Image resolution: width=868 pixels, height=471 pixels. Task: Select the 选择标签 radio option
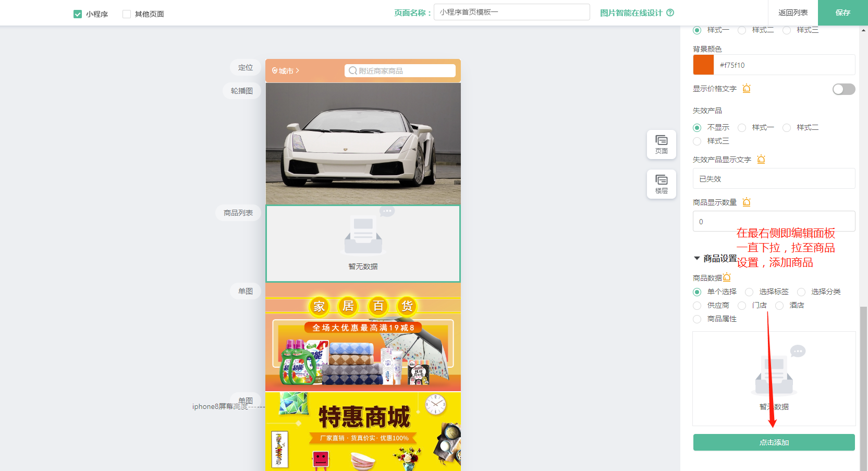point(749,292)
